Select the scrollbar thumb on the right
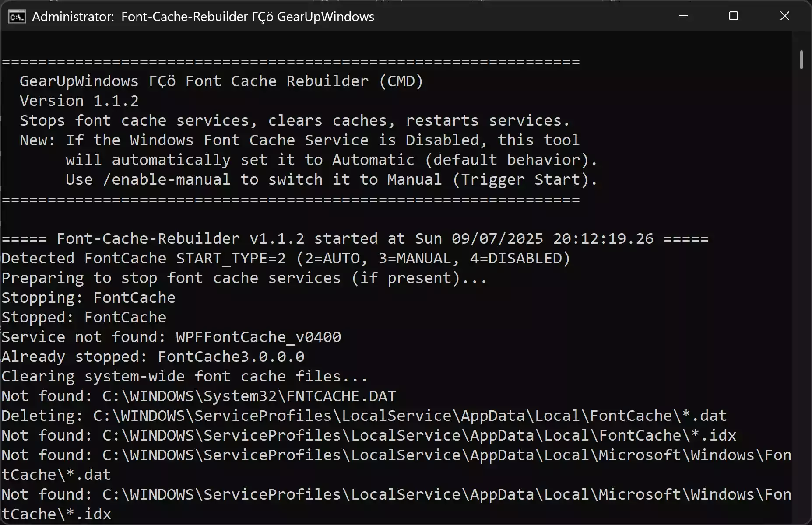Screen dimensions: 812x525 coord(802,60)
